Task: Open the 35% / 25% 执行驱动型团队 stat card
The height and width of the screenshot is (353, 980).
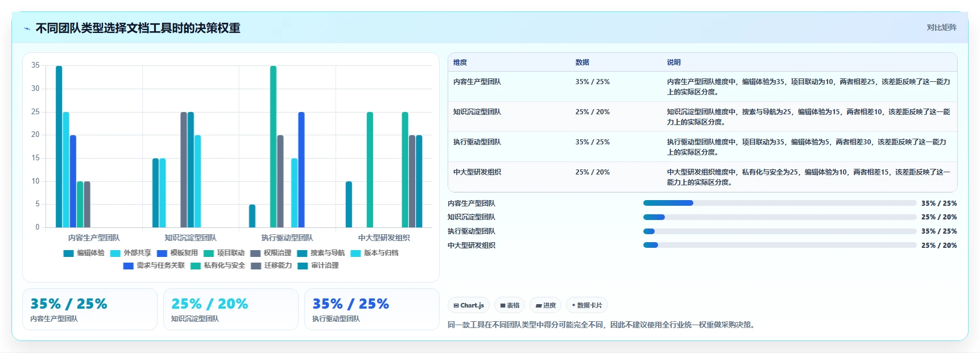Action: [372, 309]
